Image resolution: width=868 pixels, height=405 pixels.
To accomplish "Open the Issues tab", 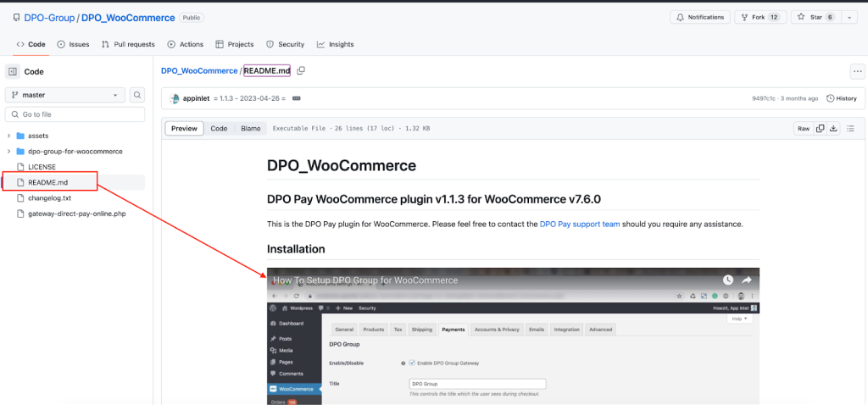I will point(73,44).
